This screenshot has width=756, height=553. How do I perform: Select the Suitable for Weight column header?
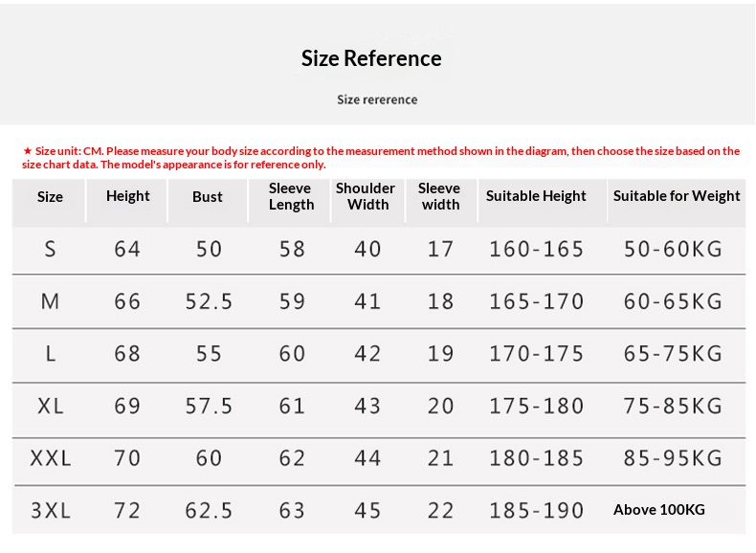click(677, 196)
